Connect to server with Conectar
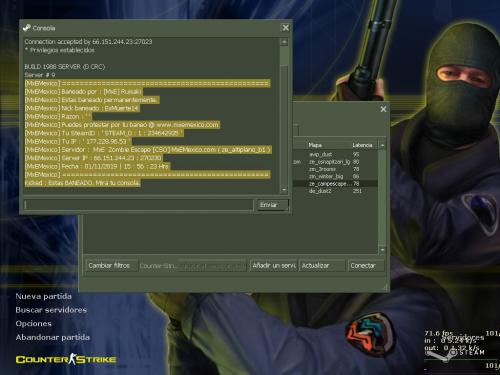The width and height of the screenshot is (500, 375). [366, 266]
